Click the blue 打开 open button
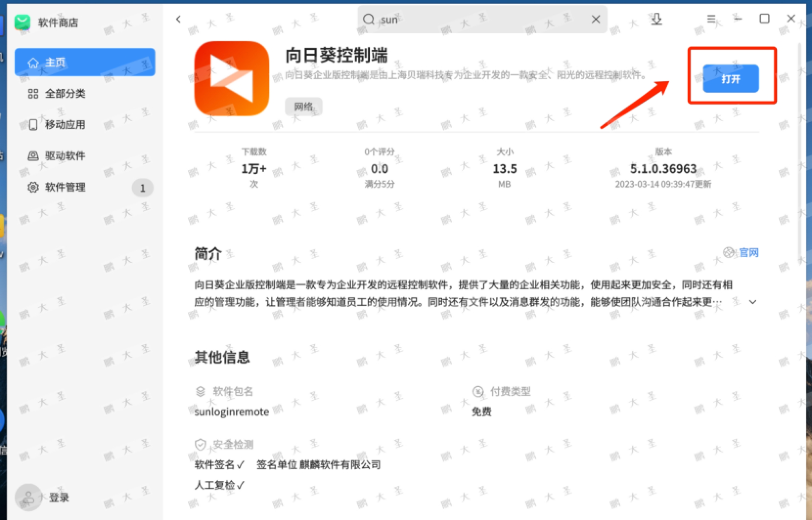 pyautogui.click(x=731, y=79)
